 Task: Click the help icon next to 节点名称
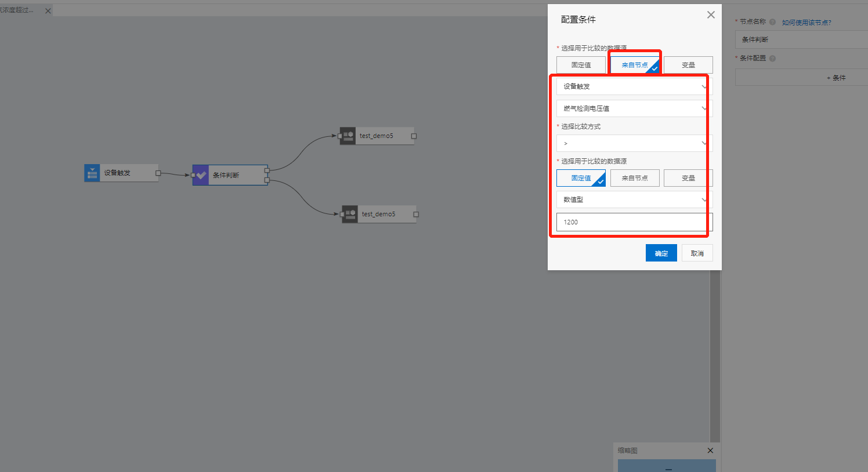pyautogui.click(x=772, y=22)
